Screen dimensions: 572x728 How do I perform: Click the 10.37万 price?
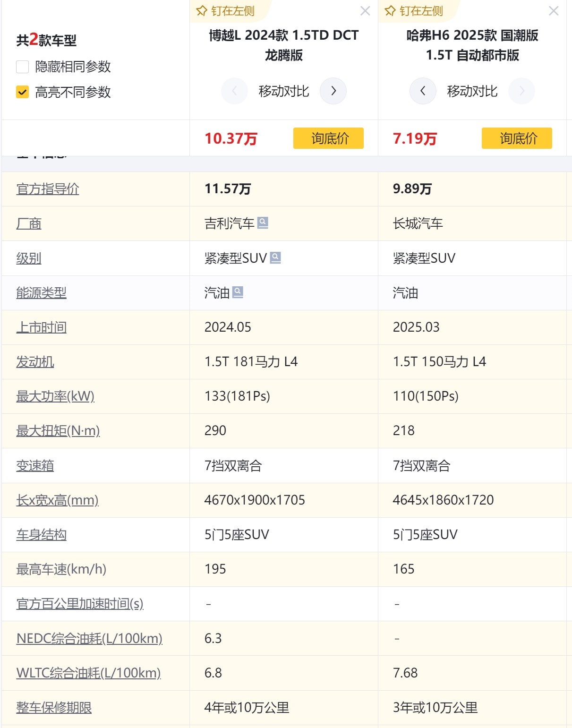tap(231, 138)
